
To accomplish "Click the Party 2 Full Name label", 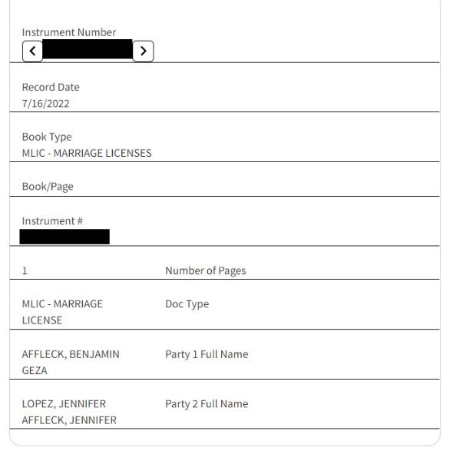I will (207, 403).
